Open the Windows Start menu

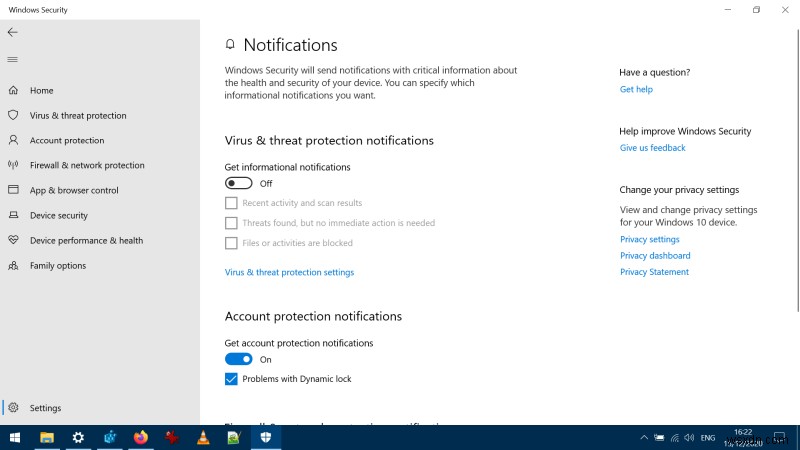tap(15, 438)
